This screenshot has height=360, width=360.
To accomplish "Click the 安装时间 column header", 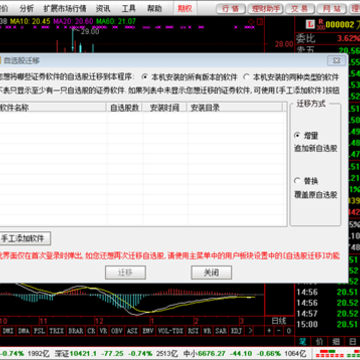I will [165, 107].
